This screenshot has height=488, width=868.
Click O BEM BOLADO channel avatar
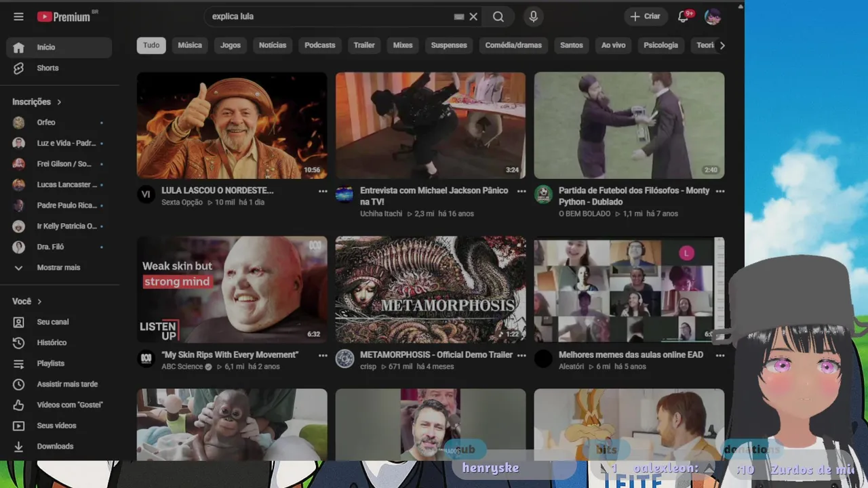point(543,195)
